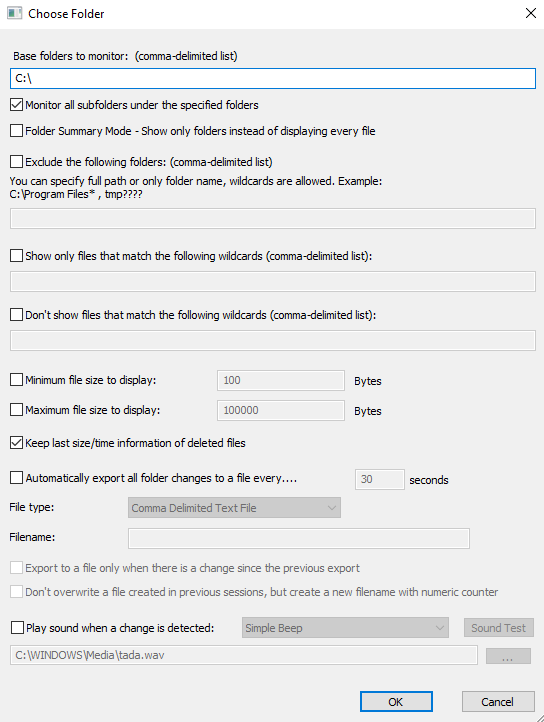The width and height of the screenshot is (544, 722).
Task: Check Play sound when change is detected
Action: [17, 628]
